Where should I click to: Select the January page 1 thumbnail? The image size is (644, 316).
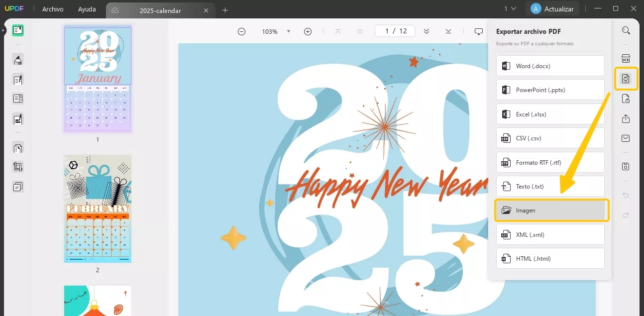point(98,78)
